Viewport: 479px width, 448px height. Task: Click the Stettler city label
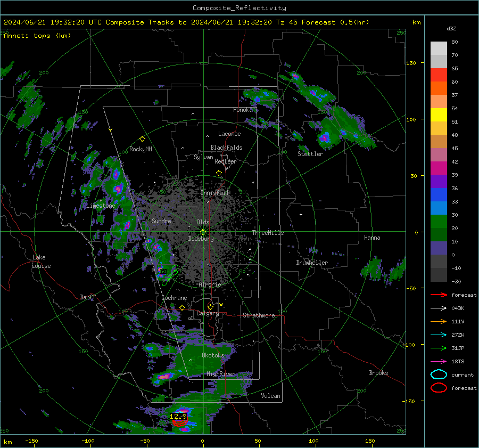pyautogui.click(x=310, y=154)
